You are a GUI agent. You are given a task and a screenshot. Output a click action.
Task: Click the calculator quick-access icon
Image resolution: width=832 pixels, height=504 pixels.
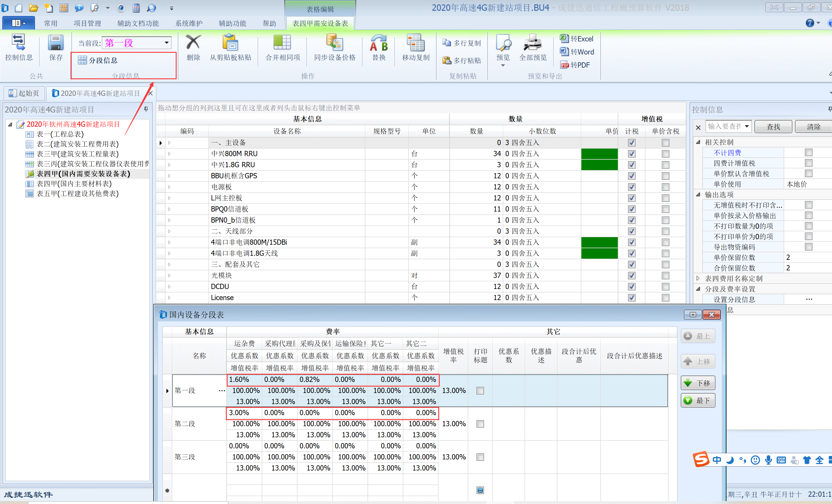click(x=136, y=8)
